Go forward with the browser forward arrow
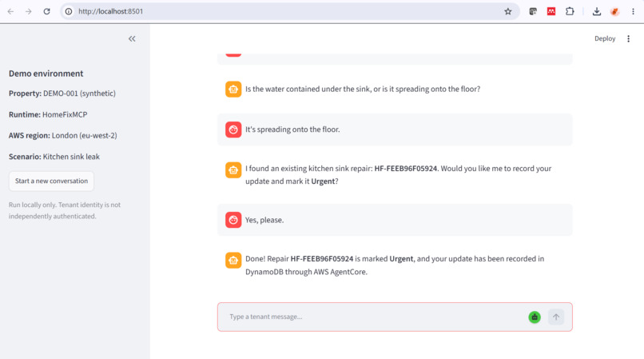The image size is (644, 359). (x=28, y=11)
